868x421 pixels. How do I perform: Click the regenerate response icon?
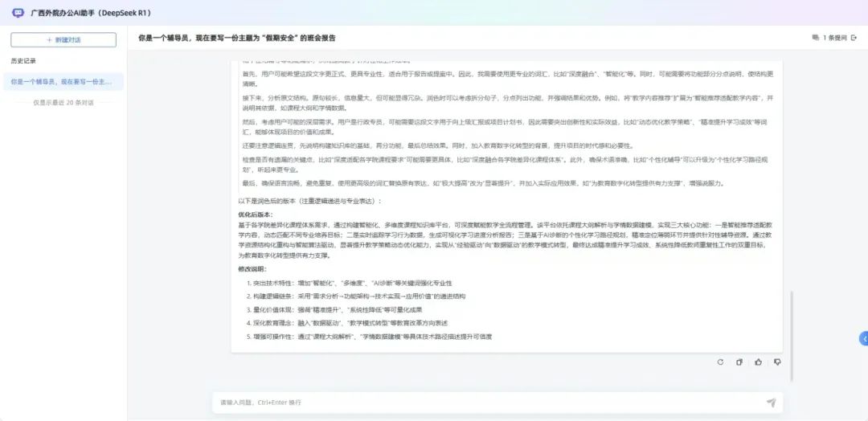720,362
